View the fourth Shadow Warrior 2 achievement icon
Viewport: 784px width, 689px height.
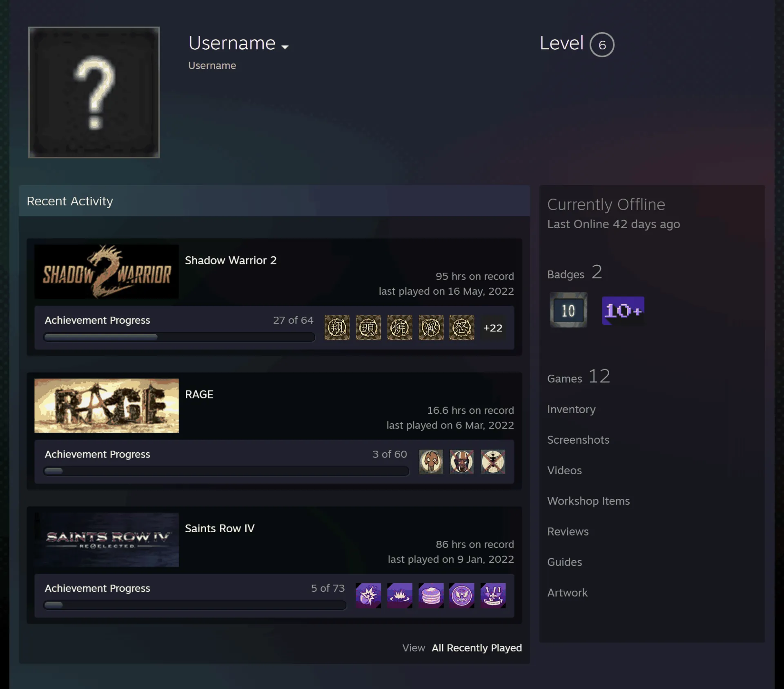[431, 327]
